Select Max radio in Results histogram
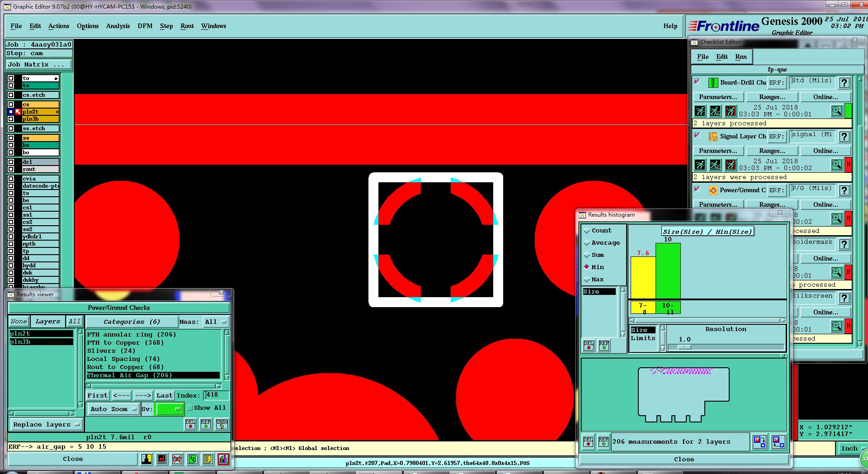 (587, 280)
